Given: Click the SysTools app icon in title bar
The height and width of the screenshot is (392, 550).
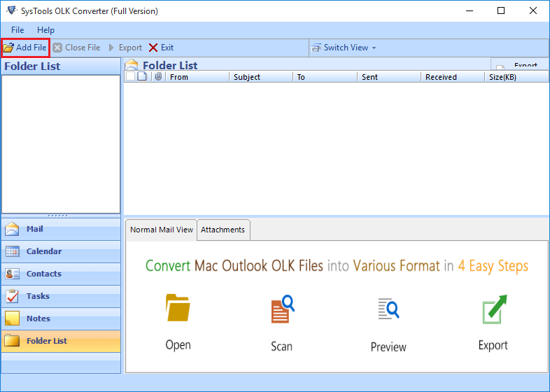Looking at the screenshot, I should [11, 10].
